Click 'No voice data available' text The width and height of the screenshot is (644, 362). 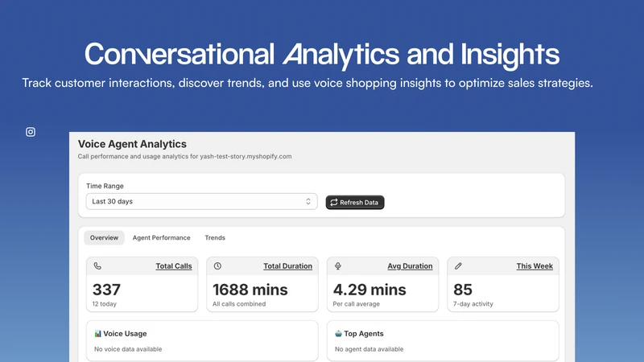[128, 349]
